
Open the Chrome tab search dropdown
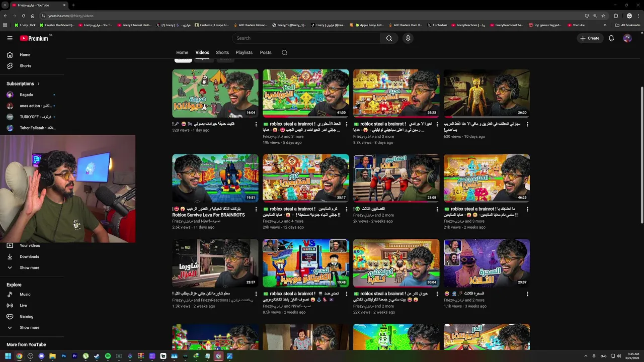point(4,5)
